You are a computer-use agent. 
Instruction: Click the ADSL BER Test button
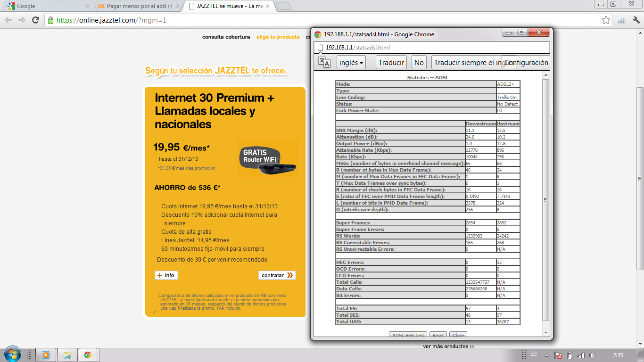click(408, 335)
